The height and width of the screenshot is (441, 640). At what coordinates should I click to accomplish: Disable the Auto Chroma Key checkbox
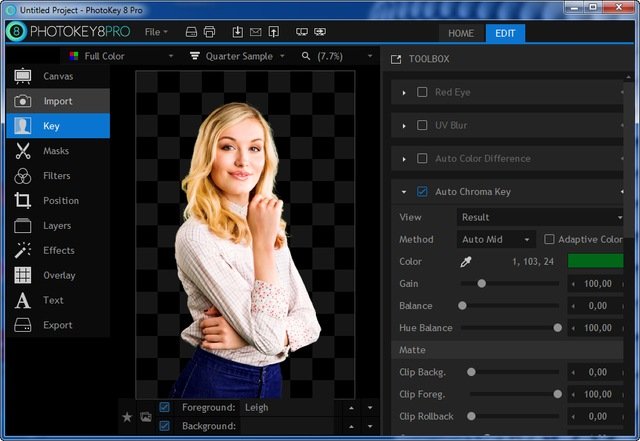coord(422,192)
